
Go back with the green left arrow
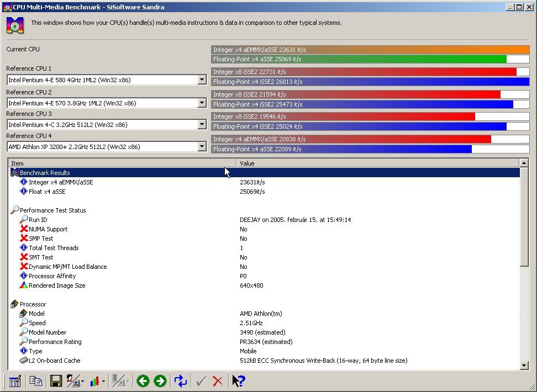143,381
